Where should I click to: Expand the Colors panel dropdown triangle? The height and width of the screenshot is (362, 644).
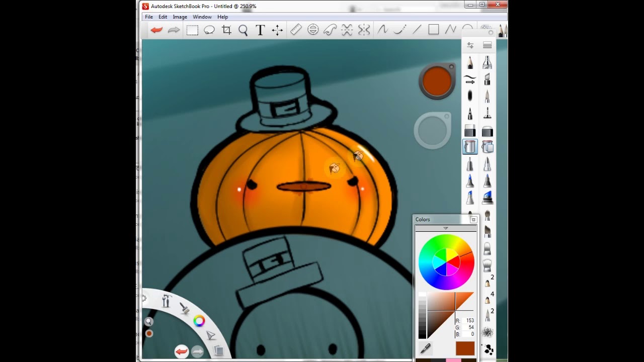(x=445, y=228)
